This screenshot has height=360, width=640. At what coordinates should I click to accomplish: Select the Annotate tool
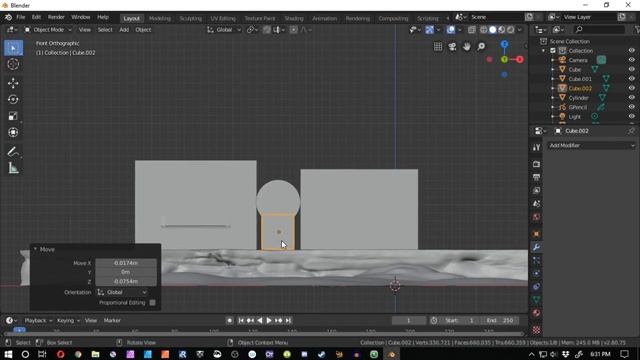click(13, 152)
